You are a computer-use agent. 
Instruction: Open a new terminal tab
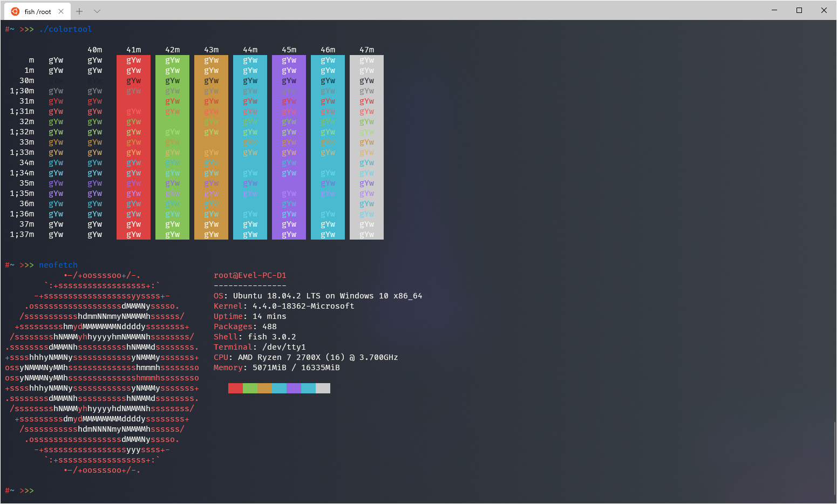click(x=79, y=11)
